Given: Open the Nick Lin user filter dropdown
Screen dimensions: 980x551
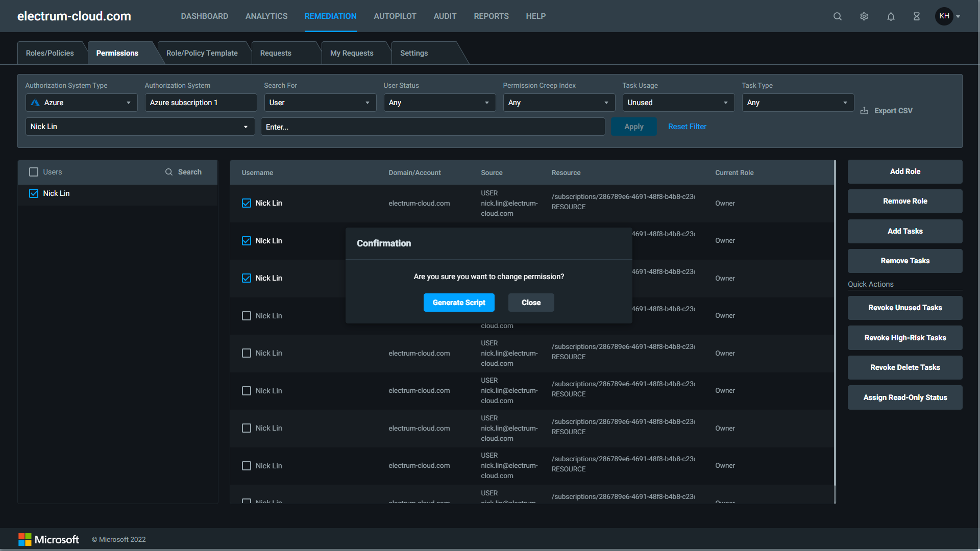Looking at the screenshot, I should click(140, 127).
